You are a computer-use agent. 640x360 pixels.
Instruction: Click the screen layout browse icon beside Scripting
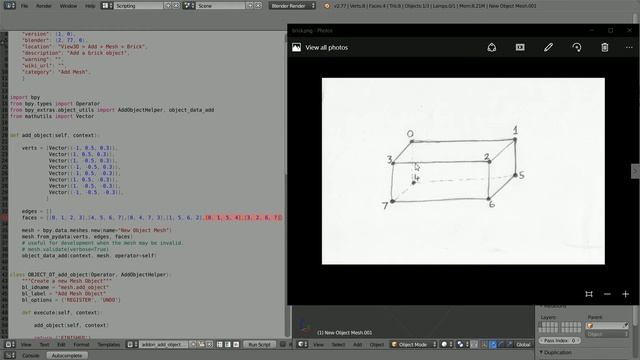tap(107, 6)
